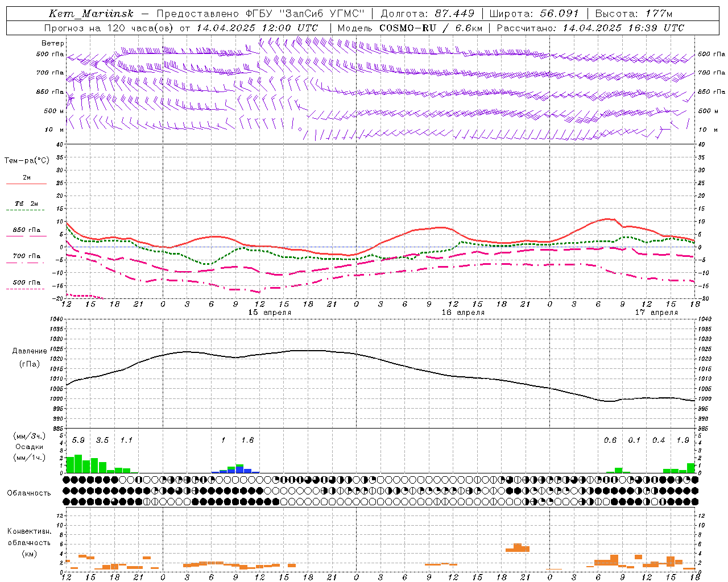Click the 3.5 three-hour precipitation total
The image size is (728, 582).
pos(102,440)
